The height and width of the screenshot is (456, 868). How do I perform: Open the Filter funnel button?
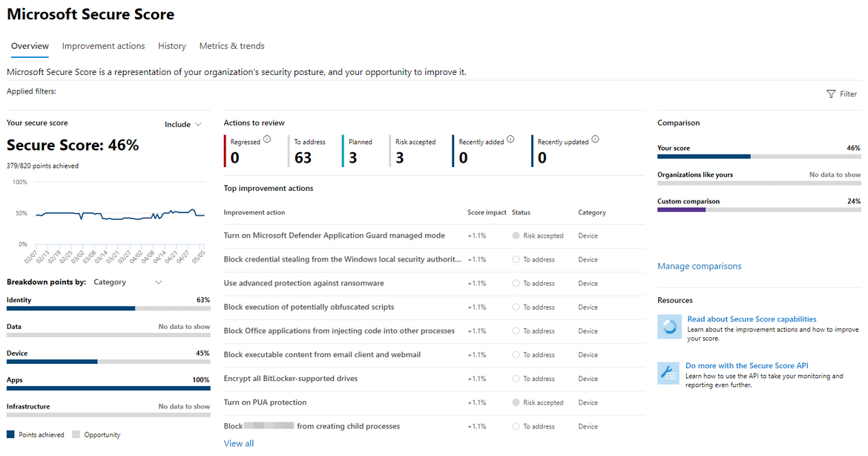(x=841, y=94)
